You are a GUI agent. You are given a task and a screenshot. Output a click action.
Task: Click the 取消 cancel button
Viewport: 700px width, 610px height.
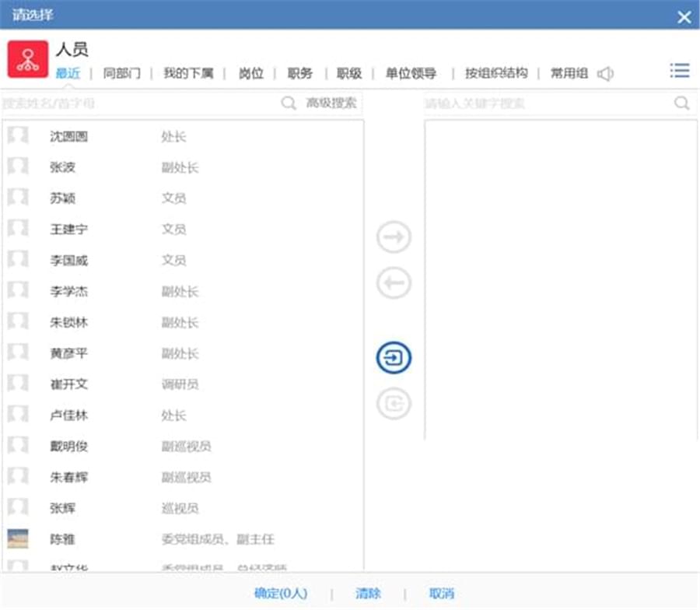click(442, 594)
